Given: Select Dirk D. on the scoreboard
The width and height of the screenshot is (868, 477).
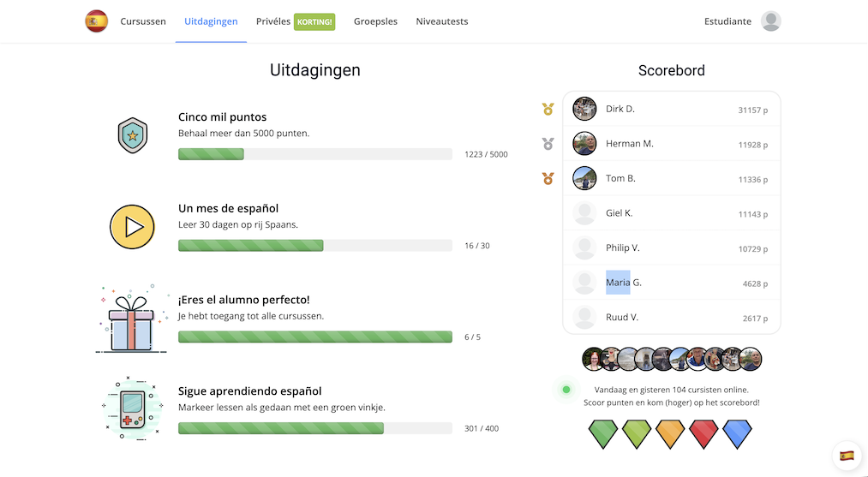Looking at the screenshot, I should [672, 109].
